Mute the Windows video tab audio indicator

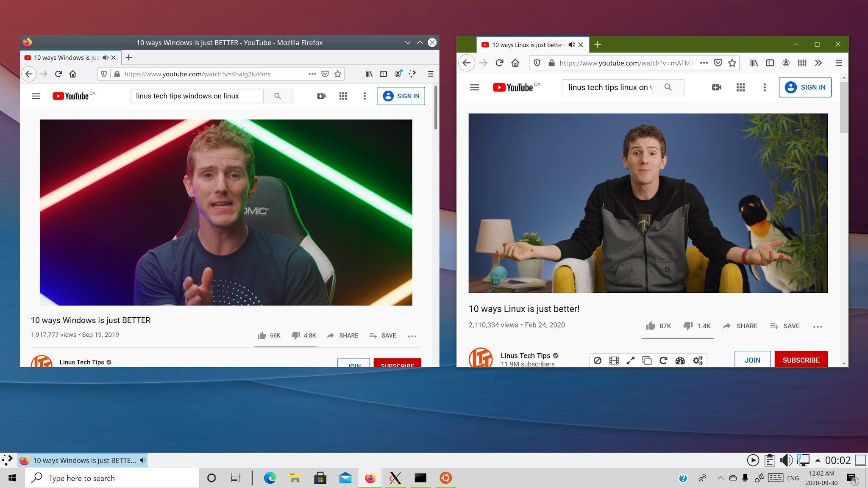pyautogui.click(x=106, y=58)
